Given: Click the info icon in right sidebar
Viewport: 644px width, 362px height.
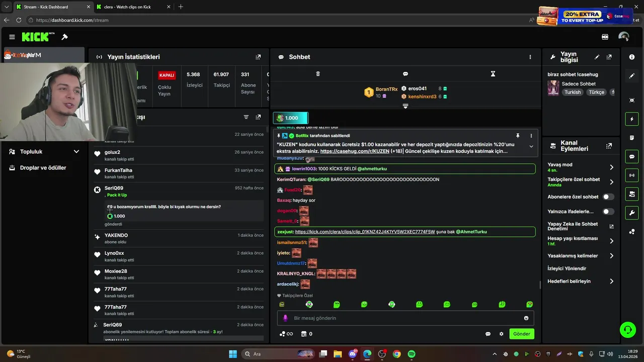Looking at the screenshot, I should tap(632, 57).
